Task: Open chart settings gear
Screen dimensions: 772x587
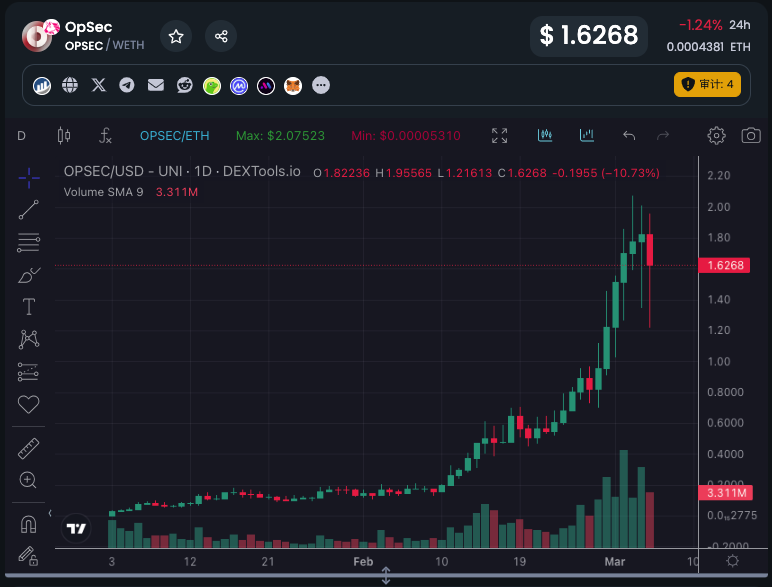Action: [716, 135]
